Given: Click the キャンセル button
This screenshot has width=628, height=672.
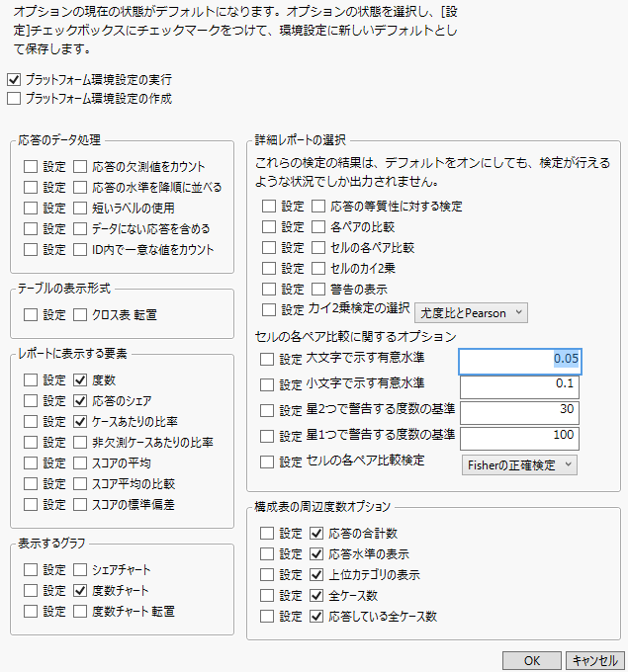Looking at the screenshot, I should coord(595,661).
